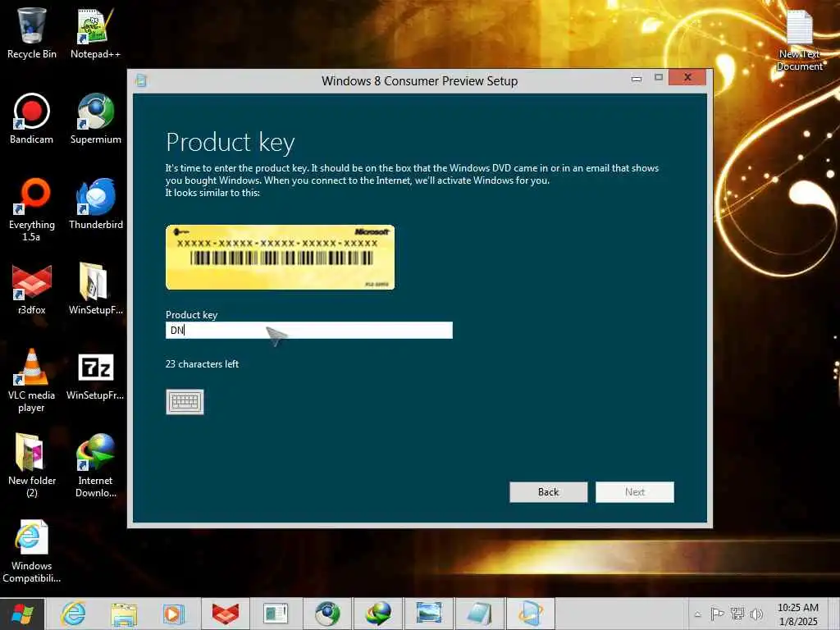Switch to the notepad-like taskbar button

tap(479, 614)
